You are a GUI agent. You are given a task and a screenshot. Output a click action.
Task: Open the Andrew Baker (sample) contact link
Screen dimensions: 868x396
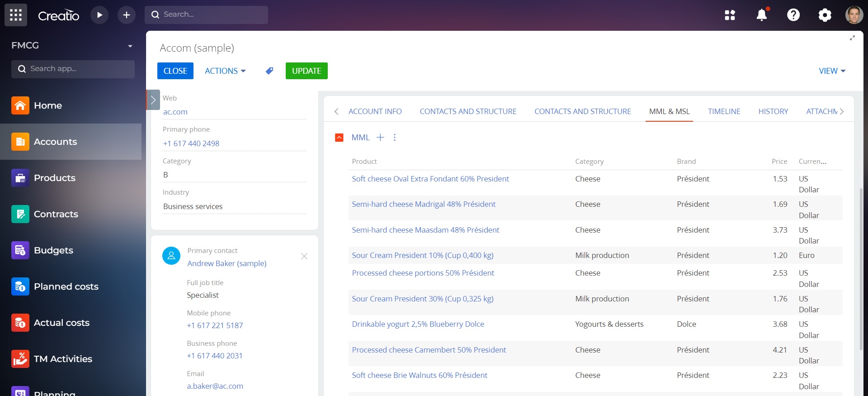click(x=227, y=263)
